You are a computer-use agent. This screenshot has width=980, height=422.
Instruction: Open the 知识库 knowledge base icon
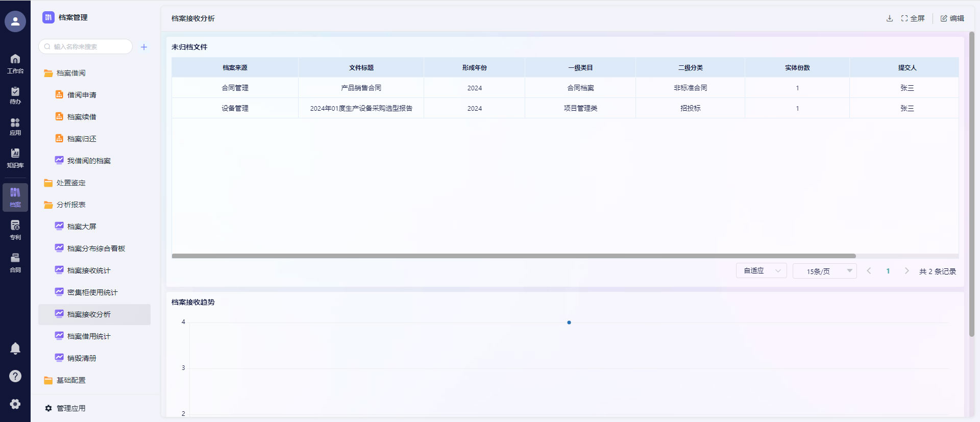(x=15, y=158)
